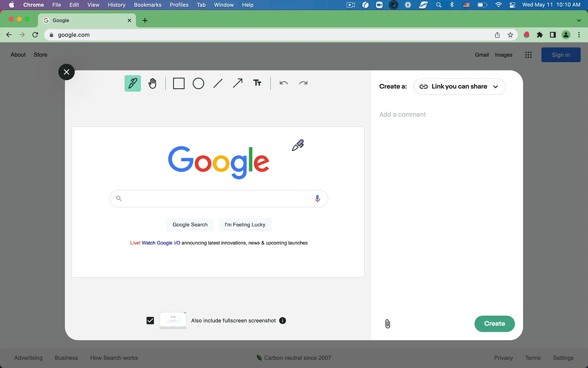Attach a file using the paperclip

pyautogui.click(x=387, y=323)
